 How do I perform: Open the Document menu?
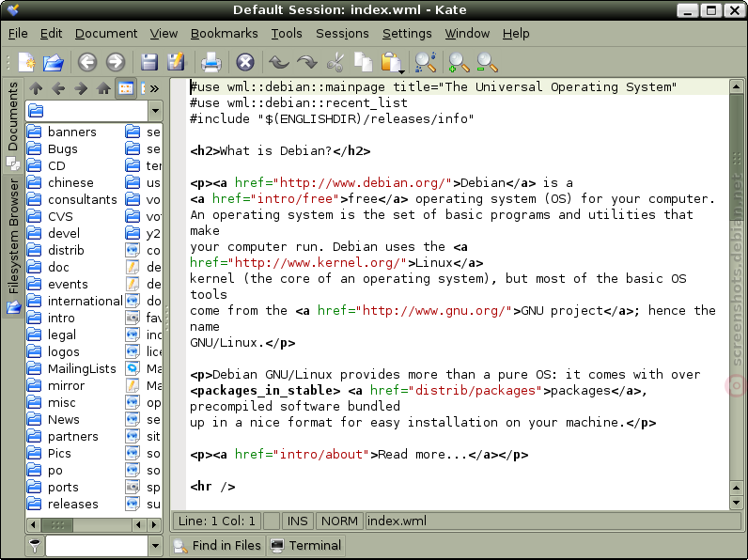[x=106, y=34]
